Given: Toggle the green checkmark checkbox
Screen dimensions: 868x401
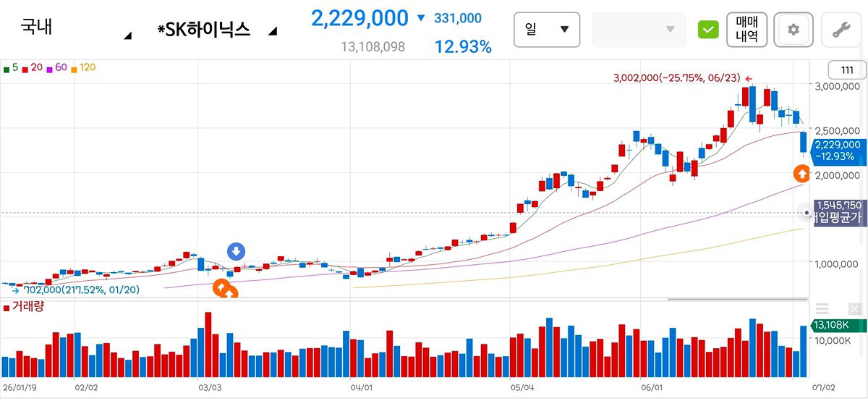Looking at the screenshot, I should click(708, 30).
